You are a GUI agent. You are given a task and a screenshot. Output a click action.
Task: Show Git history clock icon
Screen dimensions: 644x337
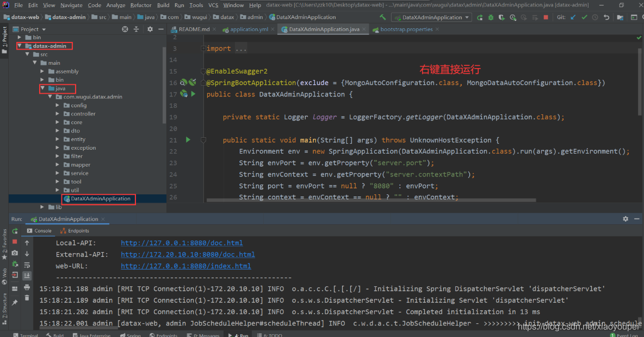pos(595,17)
